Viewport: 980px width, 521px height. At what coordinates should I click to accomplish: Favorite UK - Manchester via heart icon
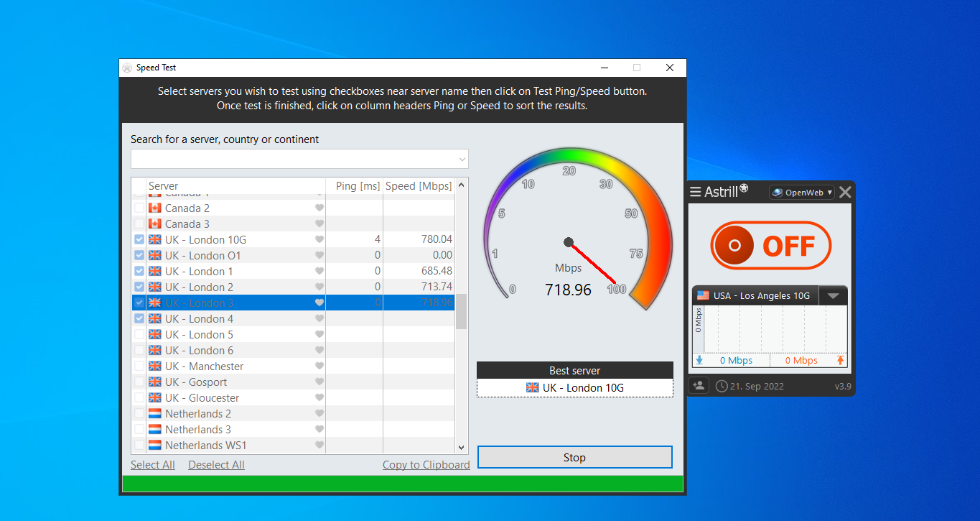[319, 366]
